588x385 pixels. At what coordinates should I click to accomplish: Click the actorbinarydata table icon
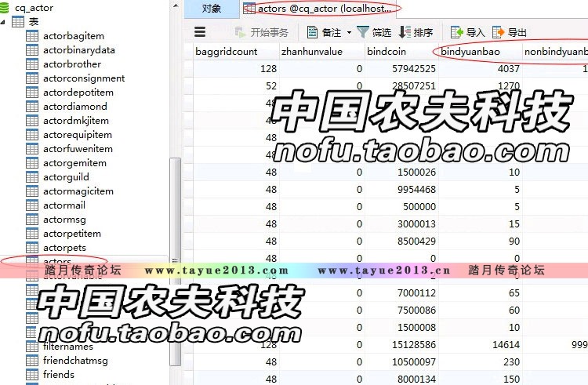point(32,50)
